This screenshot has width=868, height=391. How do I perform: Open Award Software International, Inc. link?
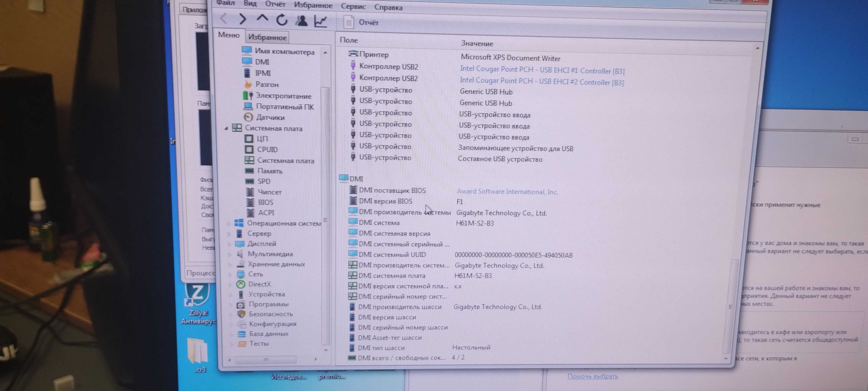click(507, 192)
